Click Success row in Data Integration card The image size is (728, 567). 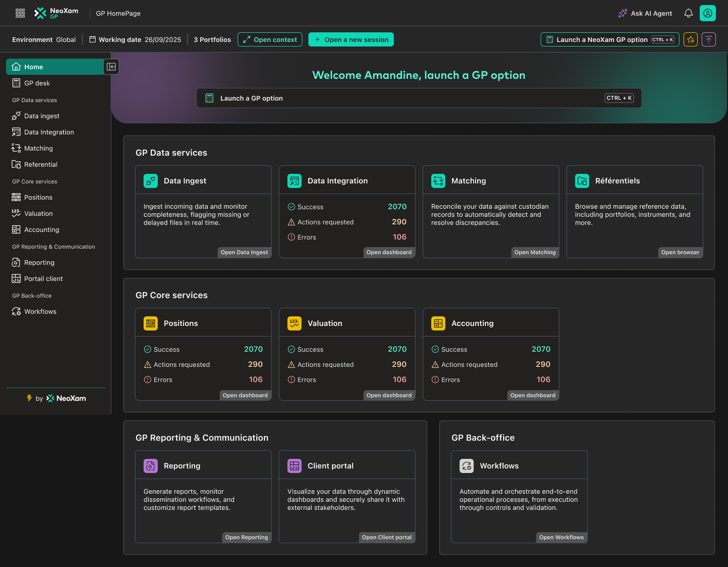[347, 207]
